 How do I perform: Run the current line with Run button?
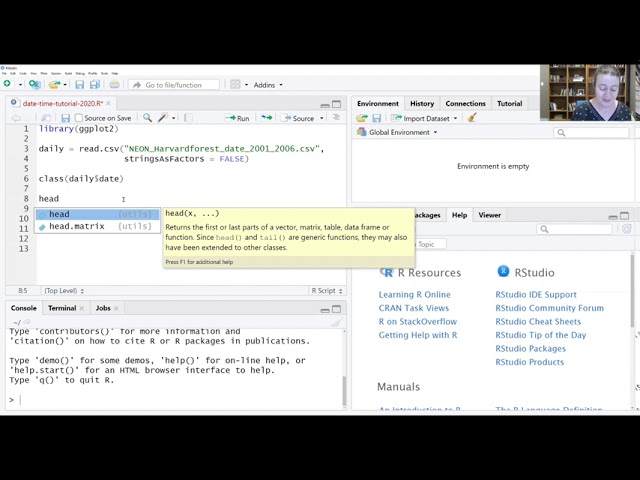(237, 118)
